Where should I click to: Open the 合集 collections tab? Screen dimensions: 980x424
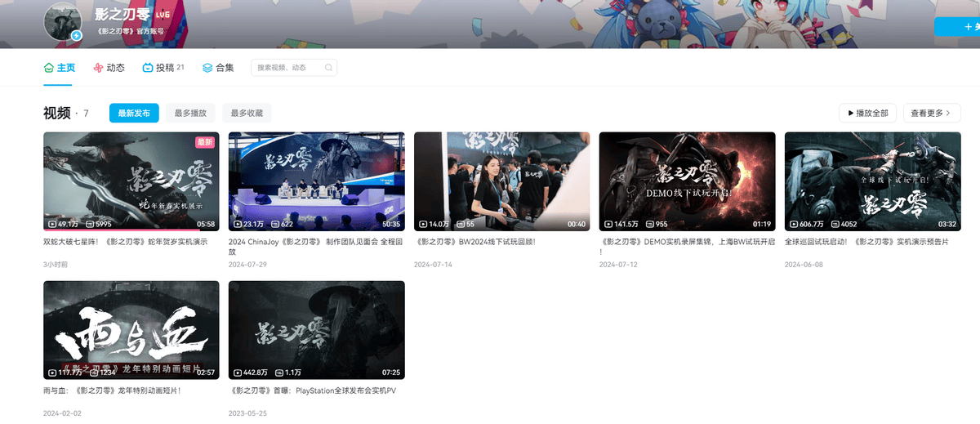218,68
